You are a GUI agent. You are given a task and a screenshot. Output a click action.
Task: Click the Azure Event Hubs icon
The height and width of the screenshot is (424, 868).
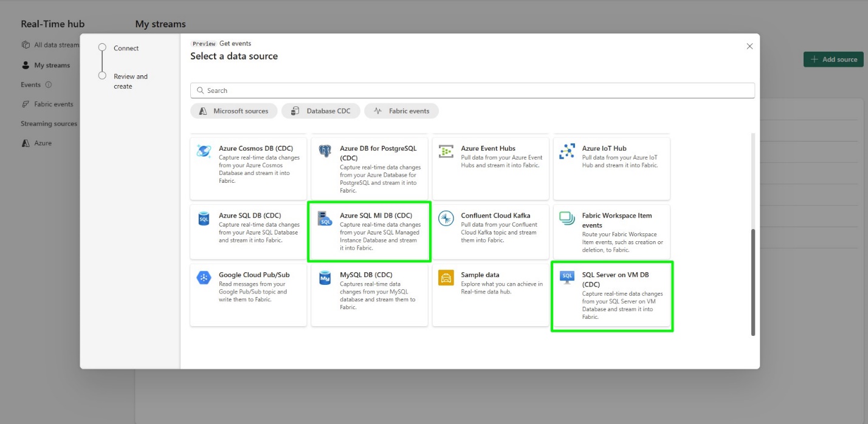[446, 151]
